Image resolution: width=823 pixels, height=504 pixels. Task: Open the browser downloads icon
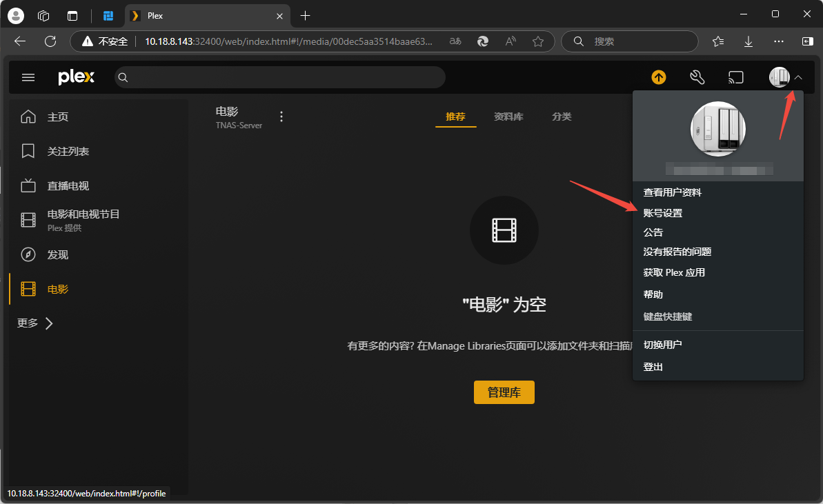pyautogui.click(x=748, y=41)
